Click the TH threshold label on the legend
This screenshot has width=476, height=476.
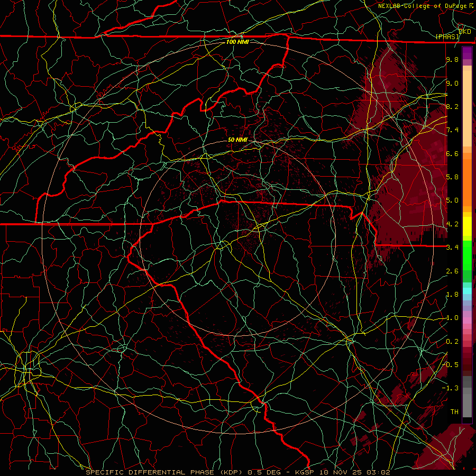pos(454,411)
